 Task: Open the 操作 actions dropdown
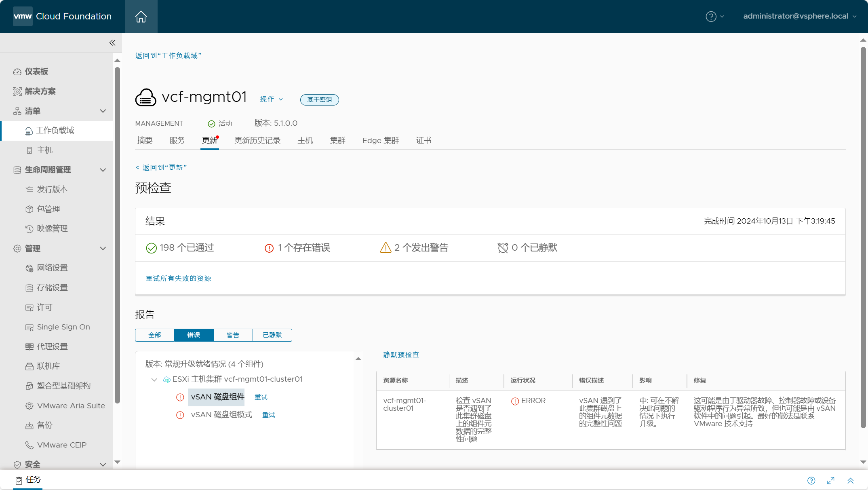point(272,99)
